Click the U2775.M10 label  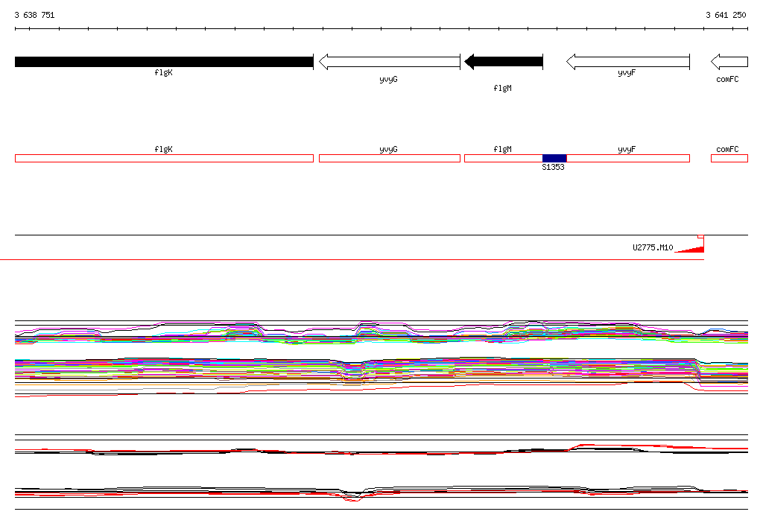(x=653, y=247)
